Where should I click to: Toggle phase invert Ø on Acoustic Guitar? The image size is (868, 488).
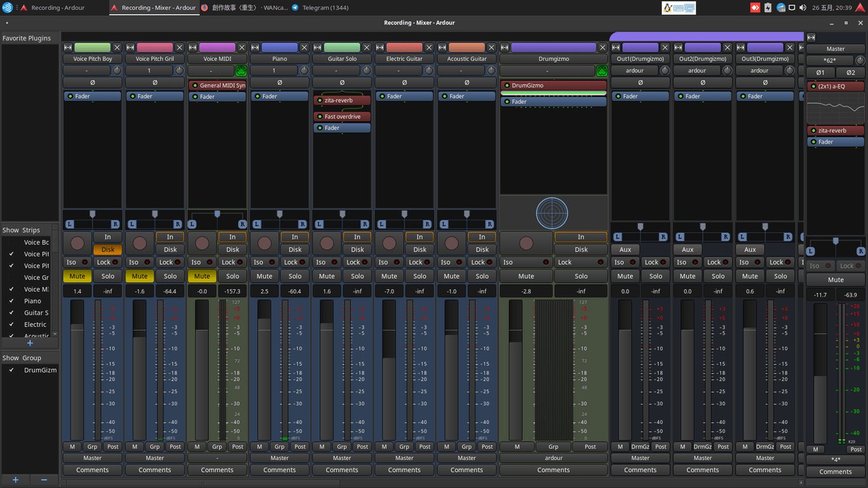coord(467,83)
